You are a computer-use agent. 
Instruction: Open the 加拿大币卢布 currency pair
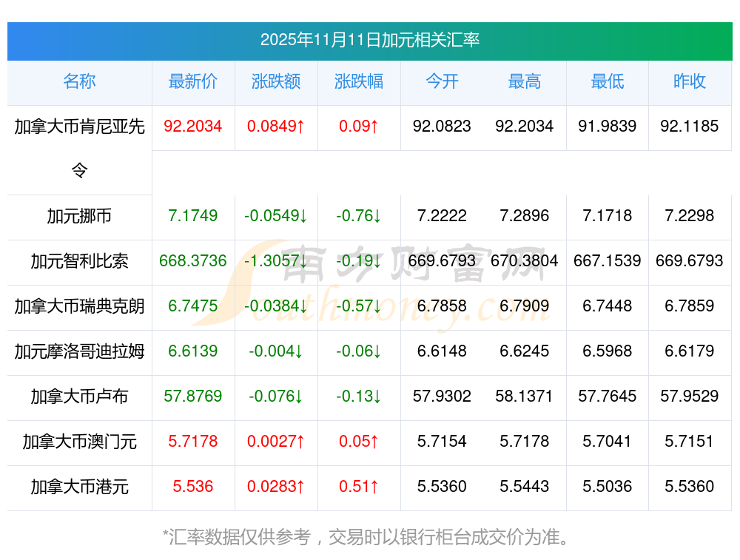coord(79,397)
